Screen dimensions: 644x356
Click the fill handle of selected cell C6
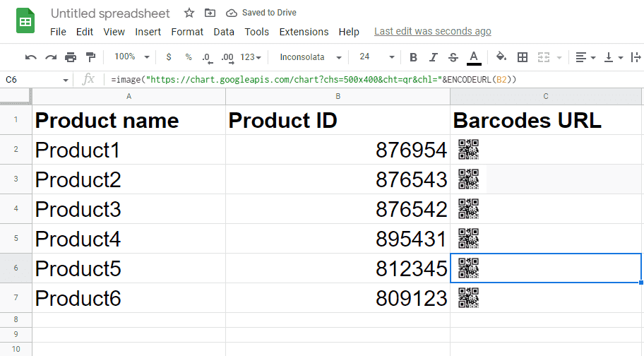[x=641, y=283]
